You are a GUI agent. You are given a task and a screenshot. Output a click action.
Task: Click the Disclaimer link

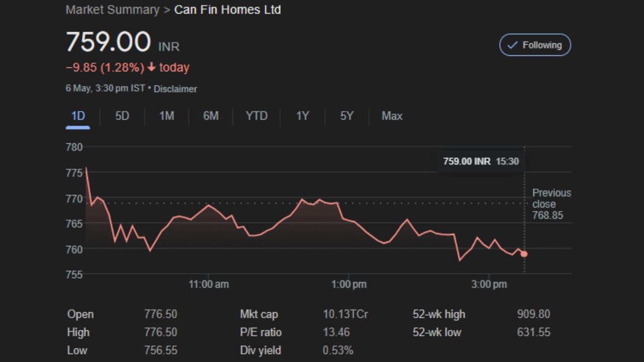click(175, 89)
